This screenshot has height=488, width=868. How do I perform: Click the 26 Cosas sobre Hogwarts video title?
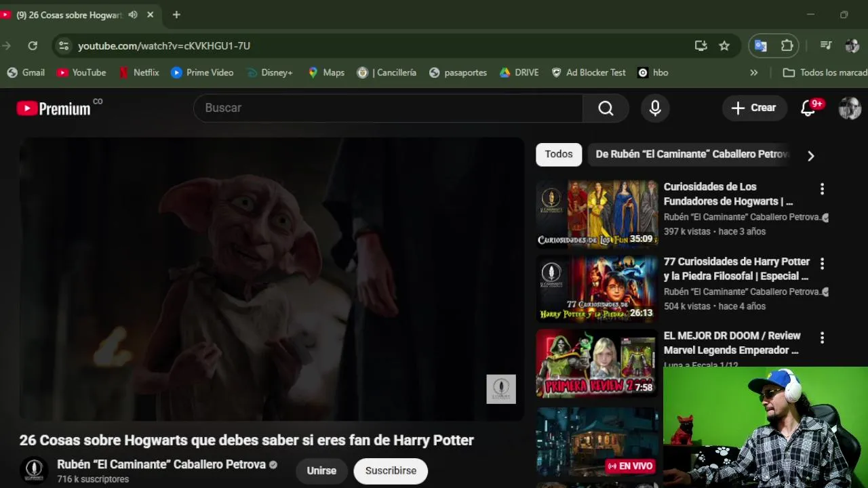(247, 440)
